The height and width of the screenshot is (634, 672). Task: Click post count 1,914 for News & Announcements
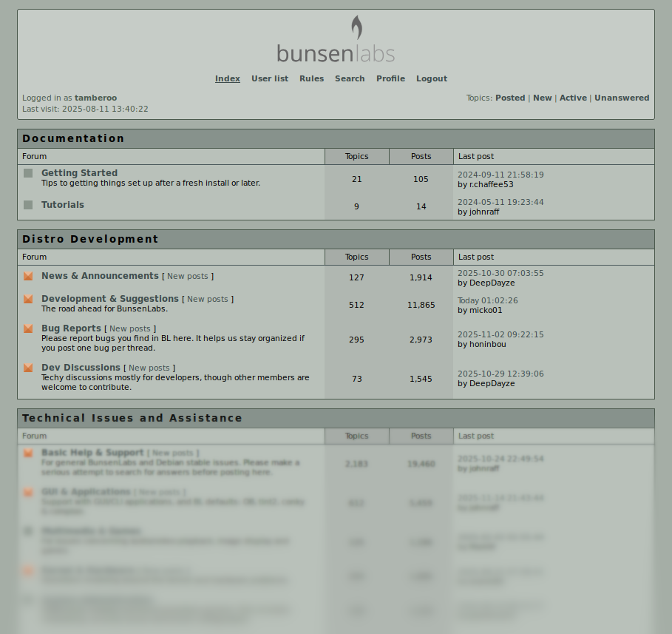point(421,277)
